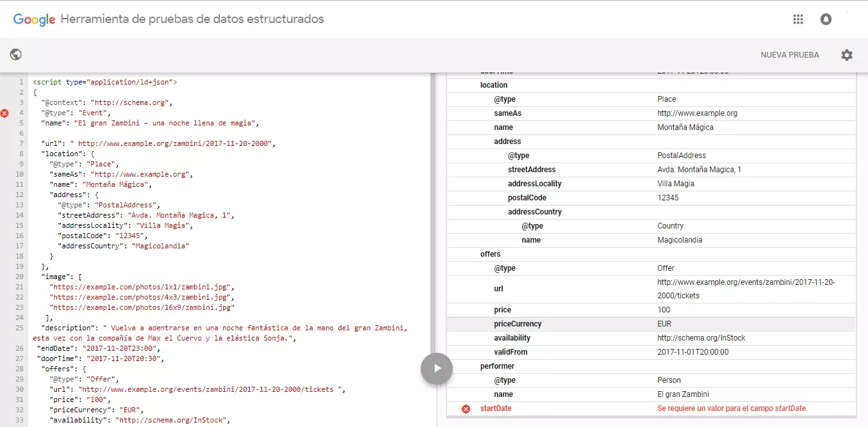Select the startDate required value error message

732,408
